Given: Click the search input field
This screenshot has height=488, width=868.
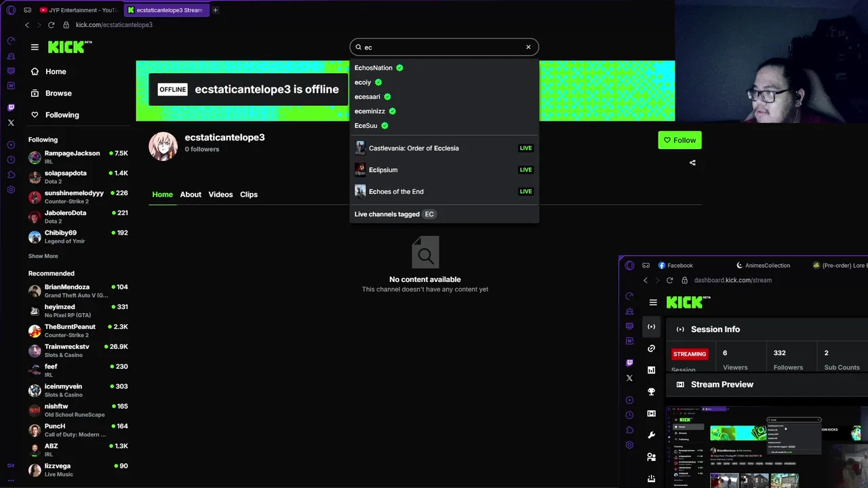Looking at the screenshot, I should [444, 47].
